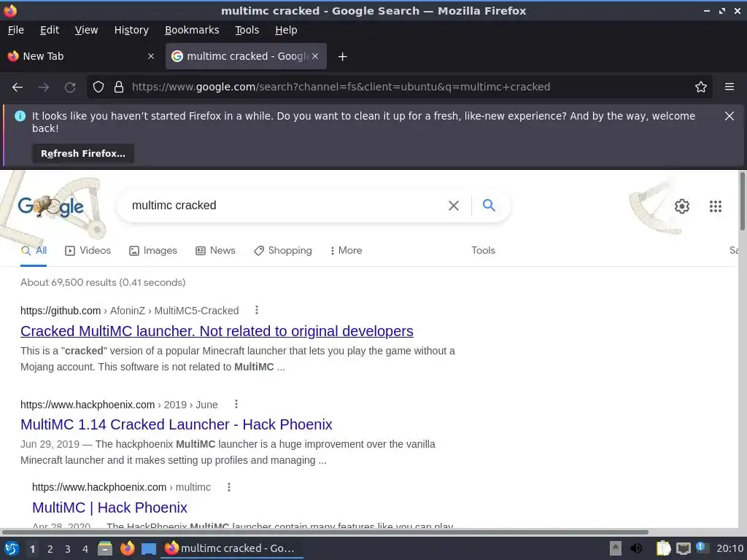Click the show desktop taskbar icon
Screen dimensions: 747x560
point(149,548)
